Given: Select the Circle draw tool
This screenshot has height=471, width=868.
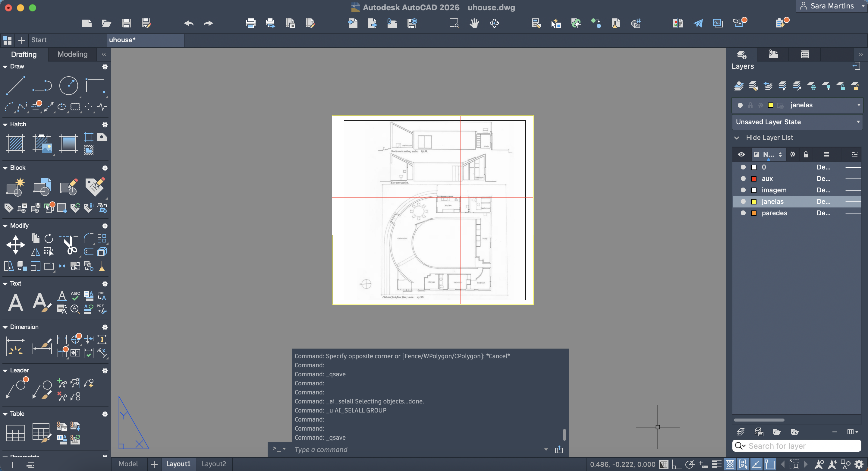Looking at the screenshot, I should click(68, 85).
